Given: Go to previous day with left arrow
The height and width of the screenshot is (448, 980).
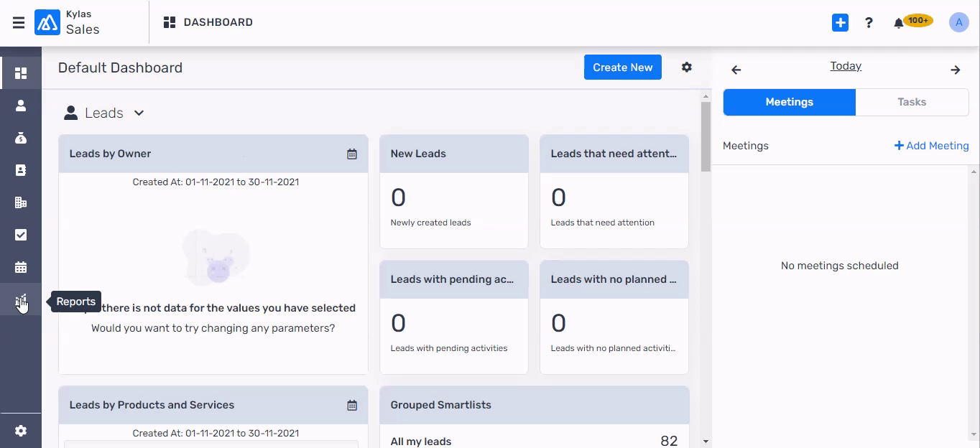Looking at the screenshot, I should [736, 70].
